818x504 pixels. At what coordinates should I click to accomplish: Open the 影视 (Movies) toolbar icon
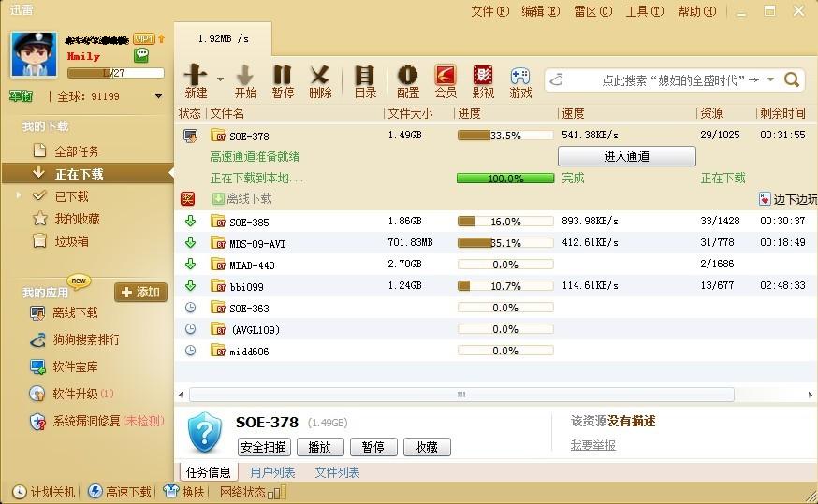[x=483, y=81]
